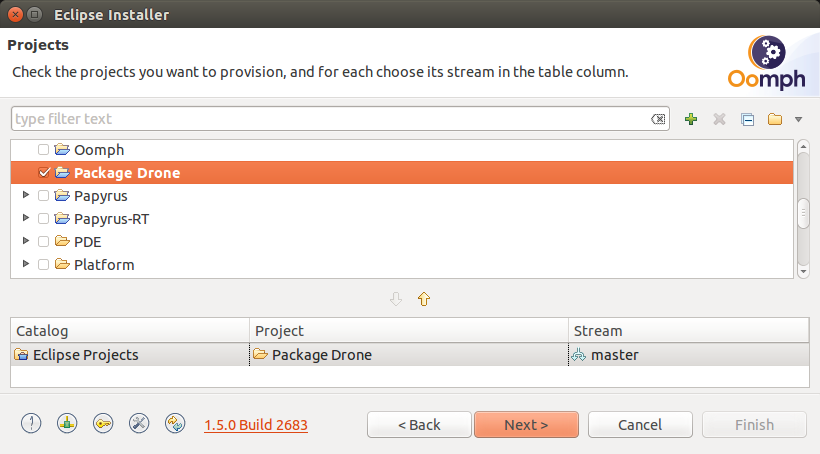Expand the Papyrus-RT tree node
This screenshot has height=454, width=820.
pos(26,218)
